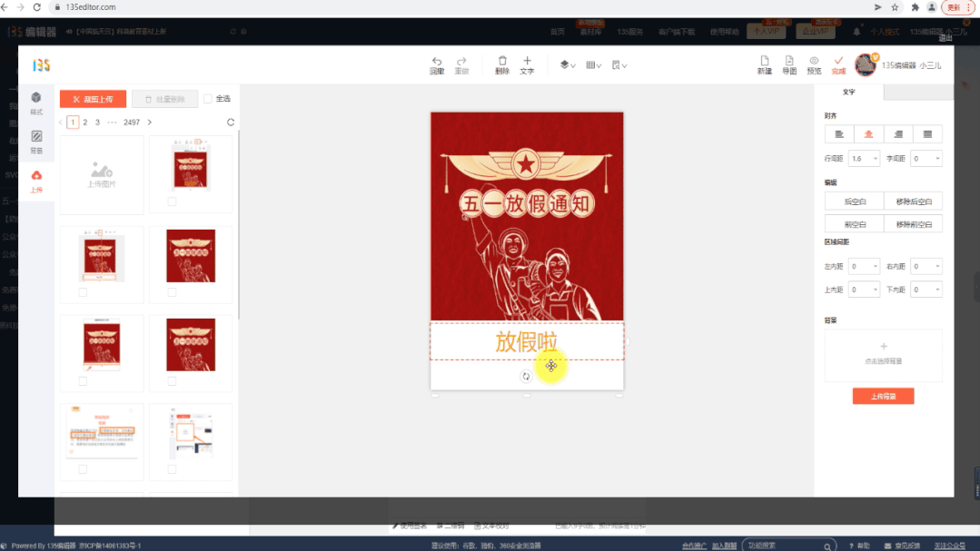This screenshot has height=551, width=980.
Task: Check the box under second row left thumbnail
Action: coord(83,292)
